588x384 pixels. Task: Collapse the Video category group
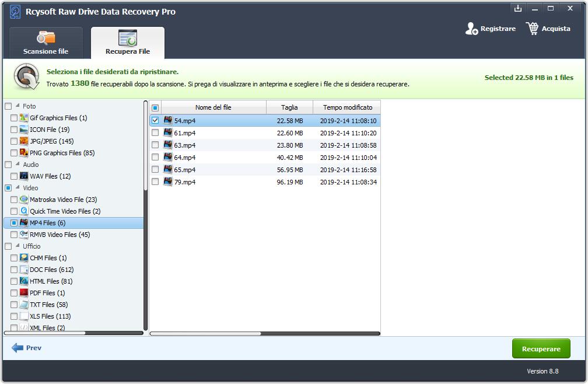(x=17, y=188)
